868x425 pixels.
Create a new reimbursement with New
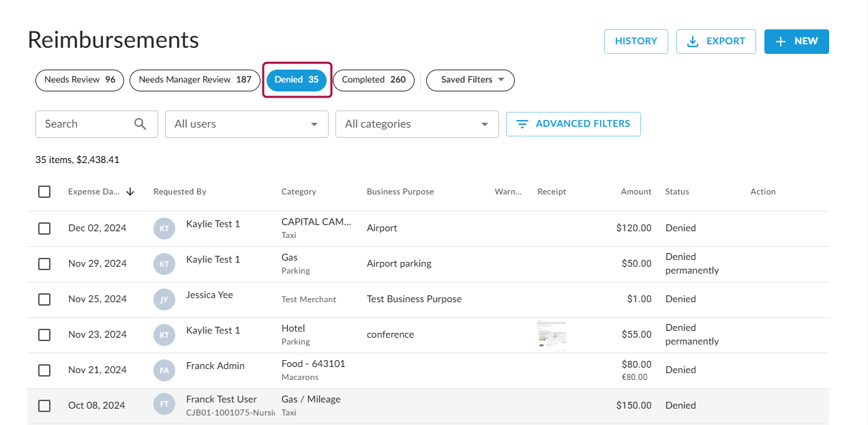point(796,42)
